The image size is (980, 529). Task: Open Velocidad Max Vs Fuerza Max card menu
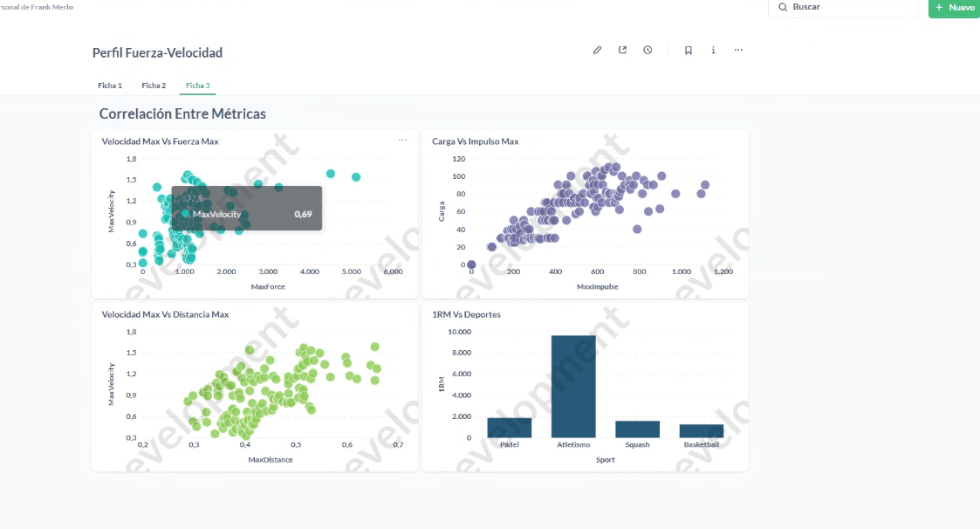(402, 140)
